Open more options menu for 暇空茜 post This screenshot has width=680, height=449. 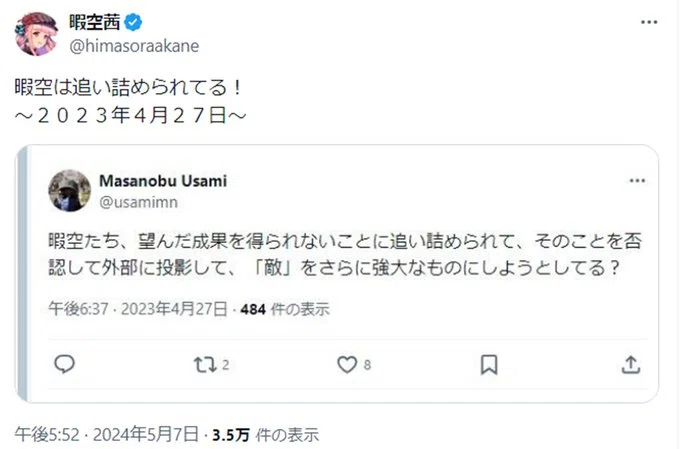(x=649, y=22)
